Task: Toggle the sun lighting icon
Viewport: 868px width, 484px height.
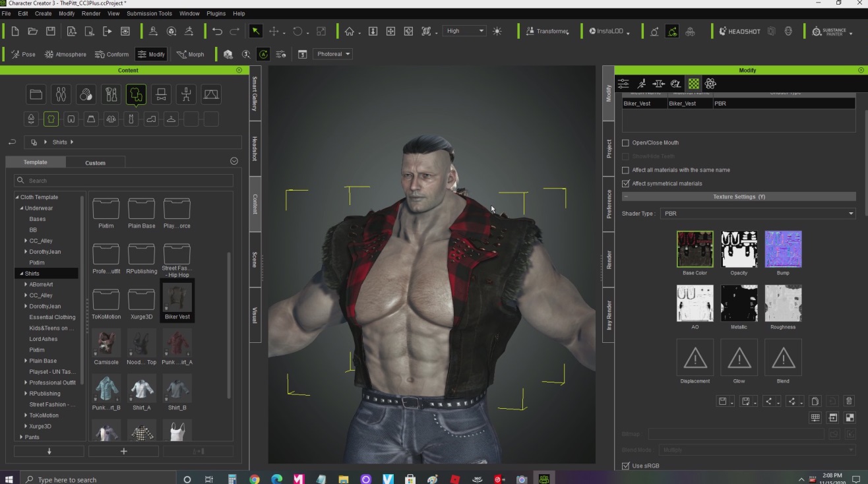Action: (x=497, y=31)
